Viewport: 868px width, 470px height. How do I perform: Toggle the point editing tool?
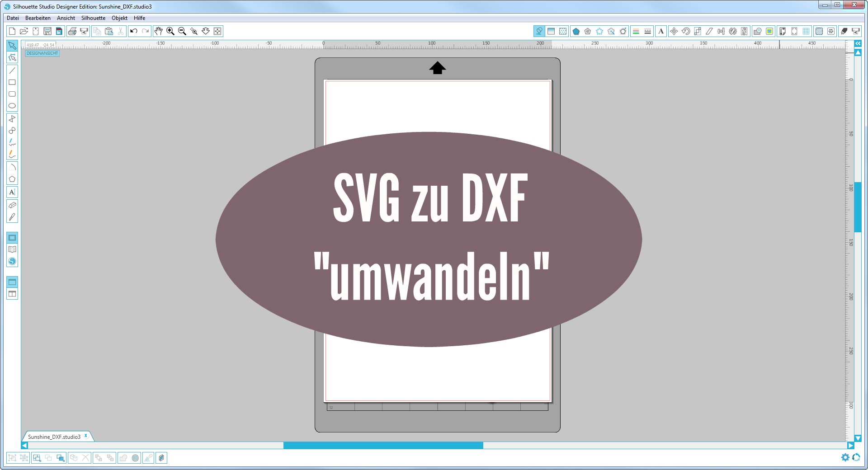click(12, 58)
